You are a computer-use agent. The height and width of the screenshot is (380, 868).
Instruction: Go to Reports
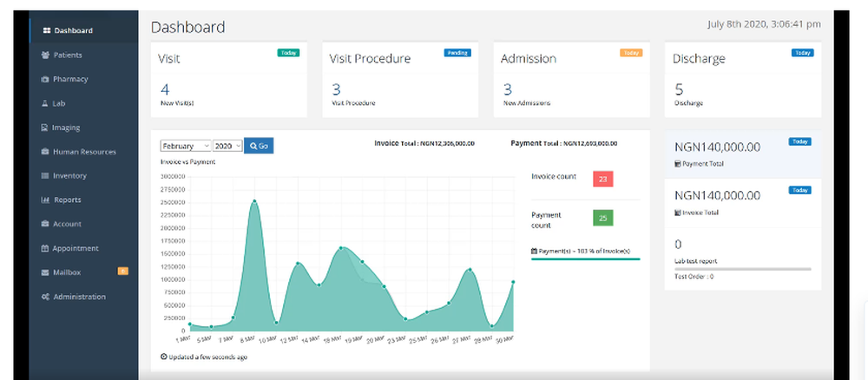(83, 200)
